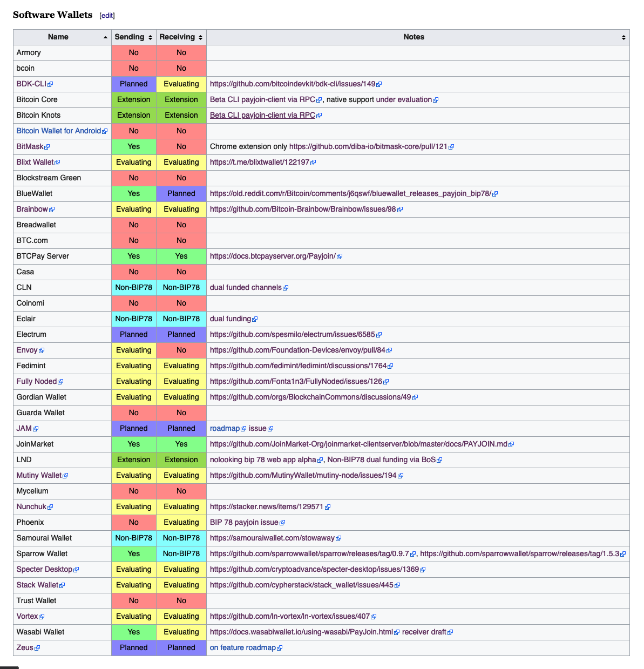The image size is (644, 669).
Task: Open the dual funded channels link for CLN
Action: pyautogui.click(x=246, y=287)
